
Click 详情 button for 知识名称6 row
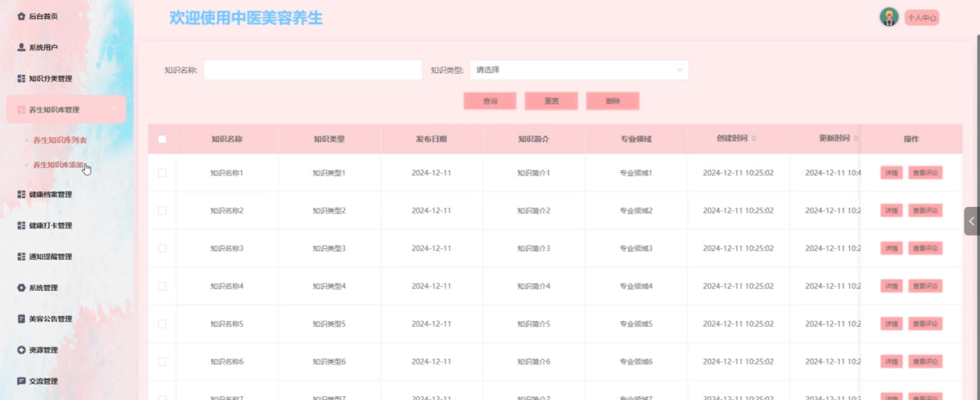pyautogui.click(x=892, y=362)
